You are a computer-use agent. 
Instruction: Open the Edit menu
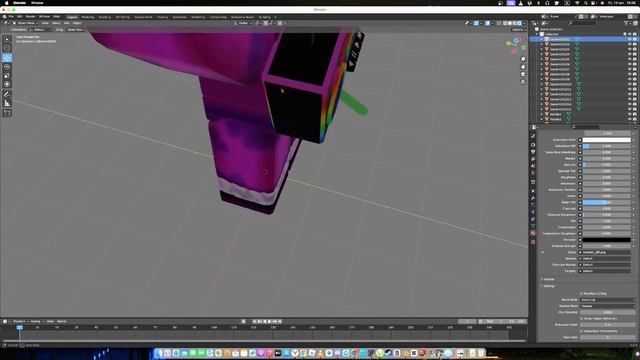[x=20, y=17]
